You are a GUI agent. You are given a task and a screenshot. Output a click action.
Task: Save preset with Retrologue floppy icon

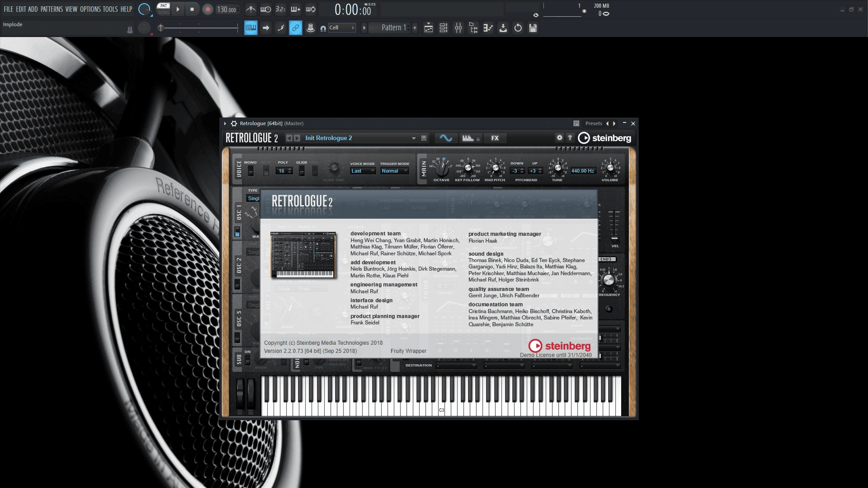tap(424, 138)
